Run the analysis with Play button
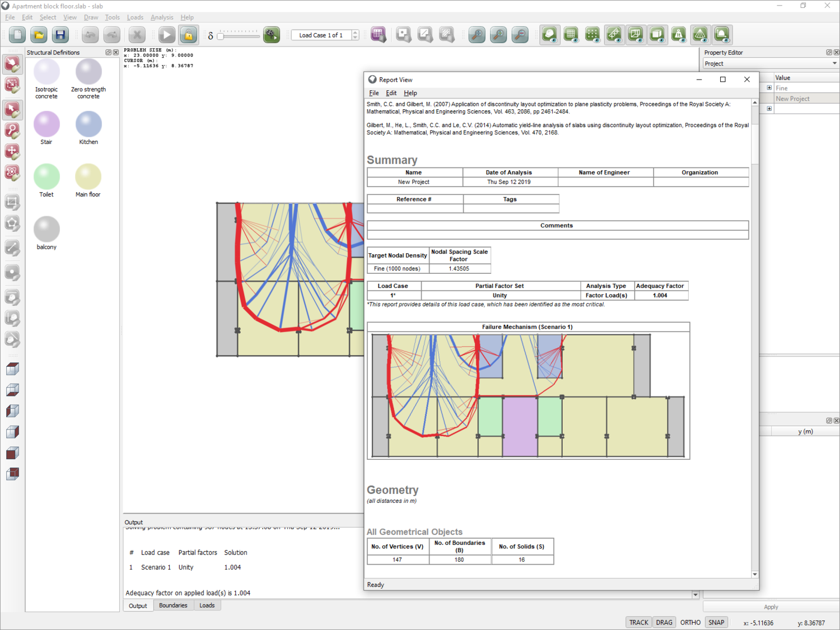Screen dimensions: 840x630 167,35
